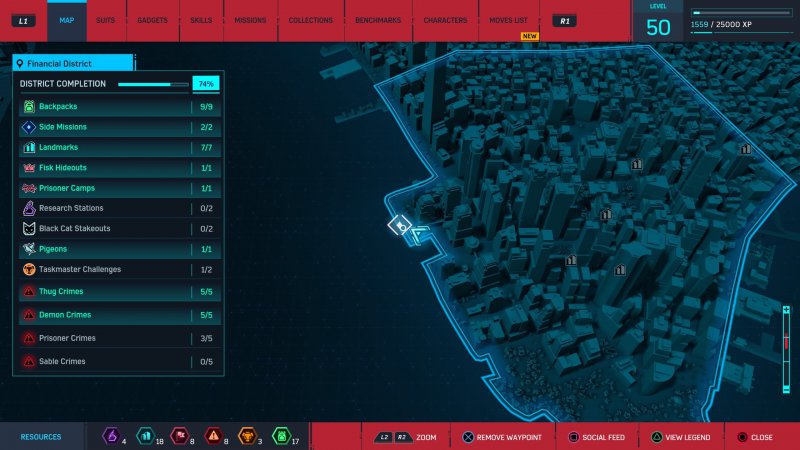Click the zoom slider on the map edge

click(x=786, y=342)
